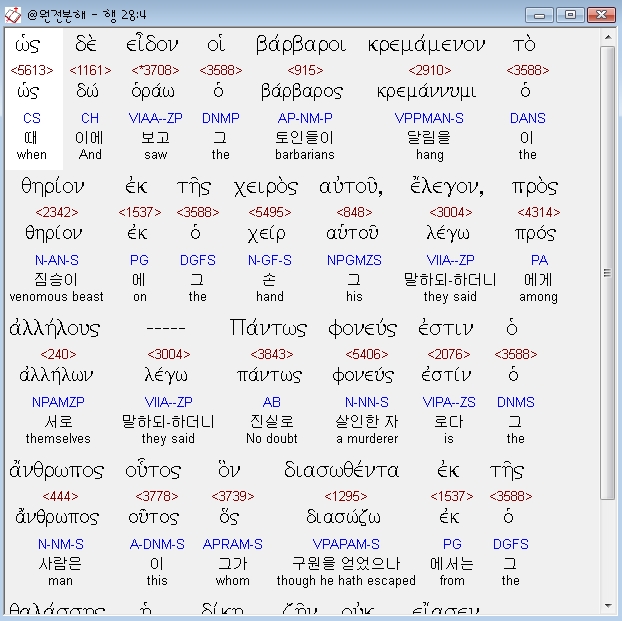
Task: Select the Greek word ὡς in first row
Action: (27, 45)
